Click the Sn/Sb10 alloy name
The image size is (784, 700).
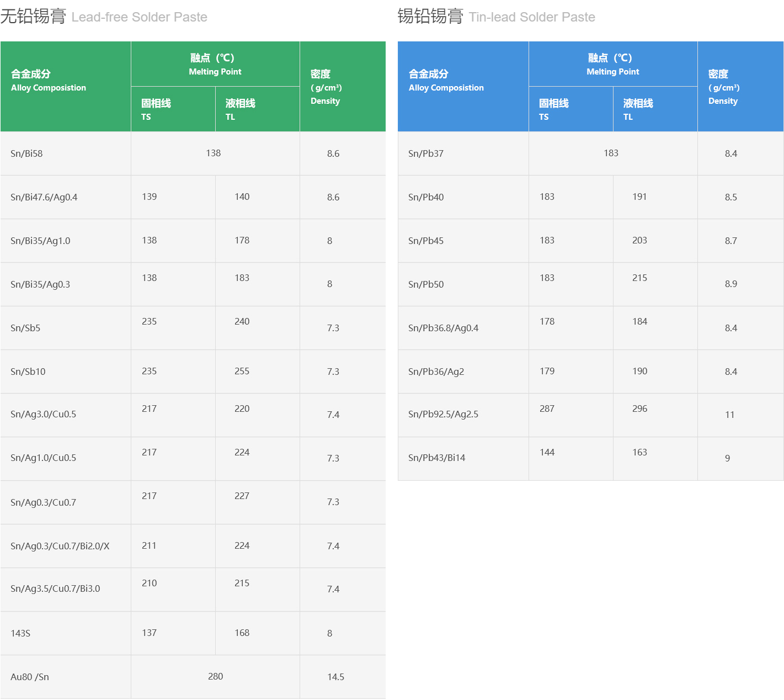pos(28,372)
